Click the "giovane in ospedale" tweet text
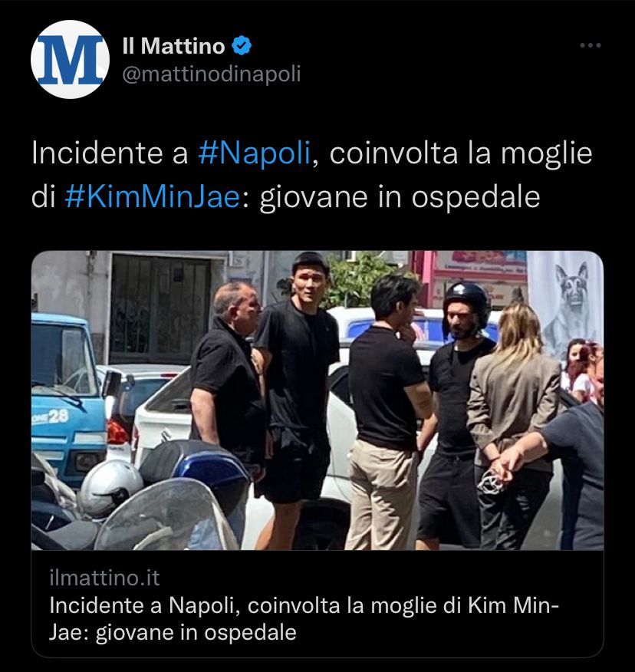This screenshot has width=635, height=672. pos(400,198)
